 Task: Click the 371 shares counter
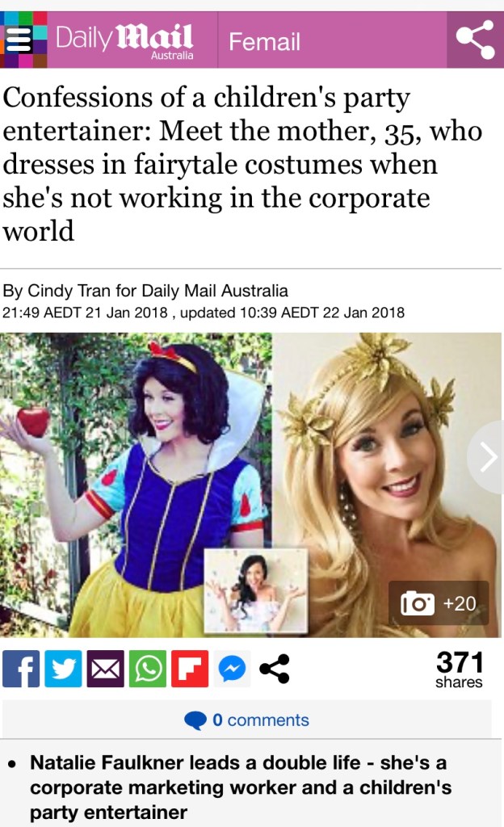460,670
